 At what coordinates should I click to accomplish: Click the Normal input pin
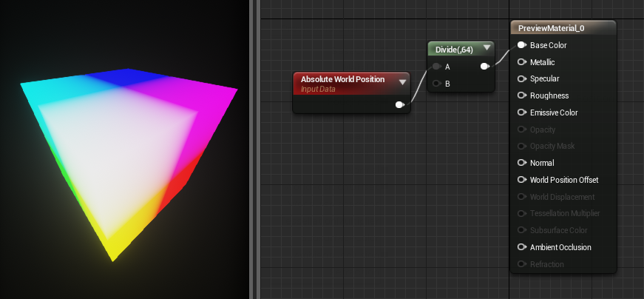point(521,163)
